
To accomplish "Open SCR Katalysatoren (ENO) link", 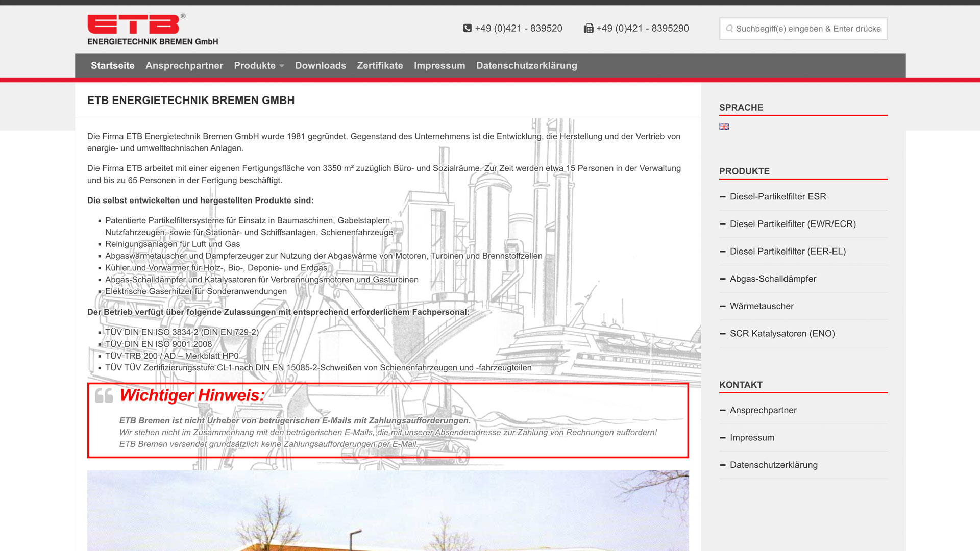I will pyautogui.click(x=782, y=334).
